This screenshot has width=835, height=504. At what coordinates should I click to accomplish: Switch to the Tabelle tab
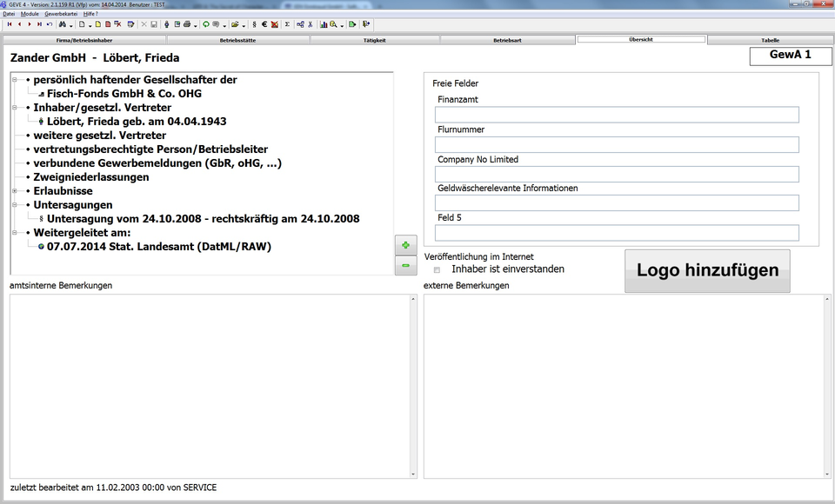pyautogui.click(x=770, y=40)
